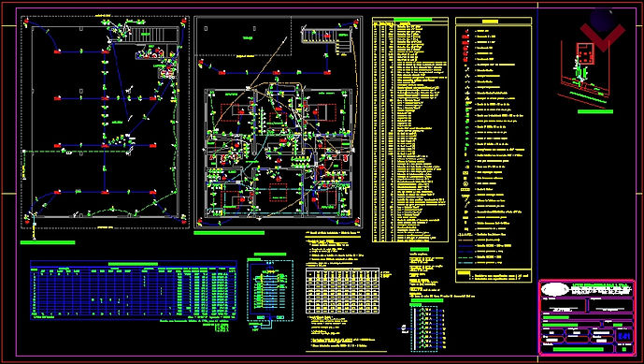Select the magenta title block
The height and width of the screenshot is (364, 644).
[x=586, y=317]
